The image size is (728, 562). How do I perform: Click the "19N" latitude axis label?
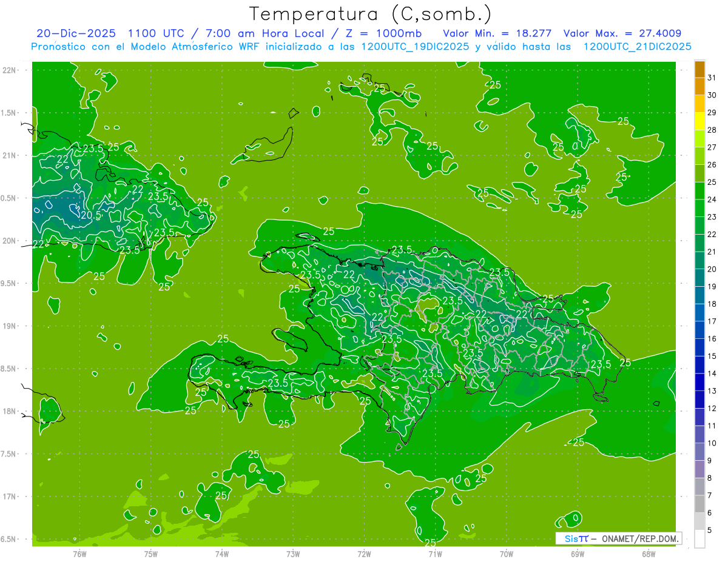point(9,326)
